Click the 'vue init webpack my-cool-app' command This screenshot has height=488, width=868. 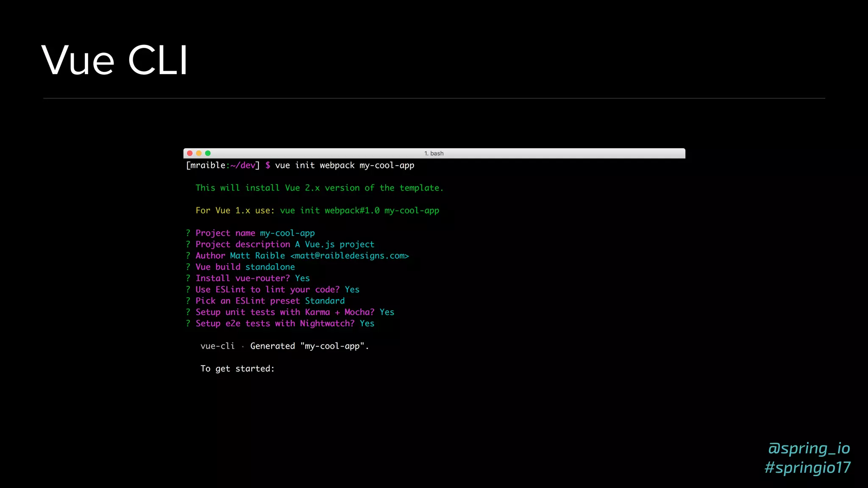344,166
